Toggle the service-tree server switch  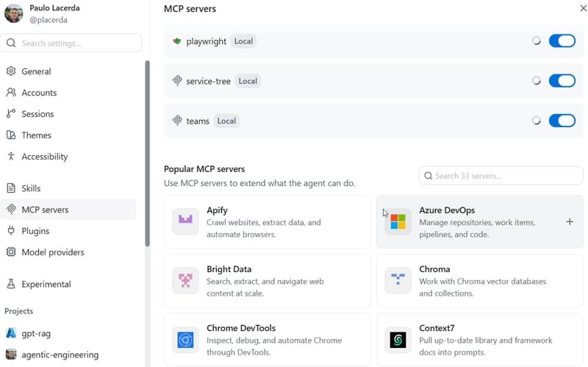tap(562, 81)
